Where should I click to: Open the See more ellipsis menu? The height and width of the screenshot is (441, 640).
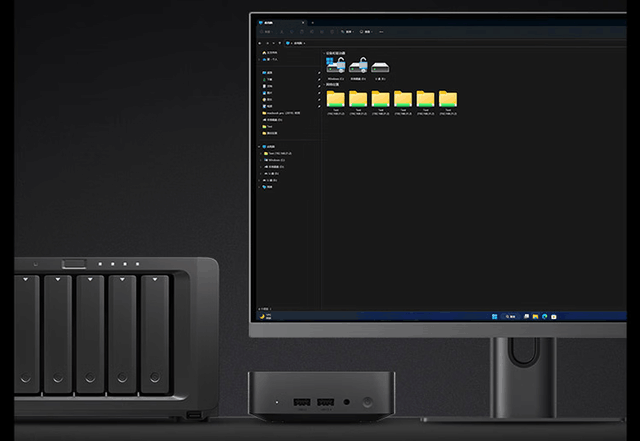[381, 31]
